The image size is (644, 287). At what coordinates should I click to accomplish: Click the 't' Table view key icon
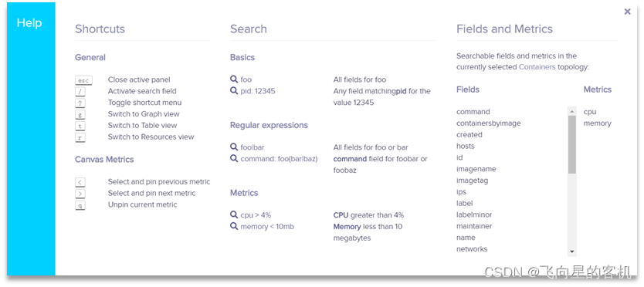pos(80,126)
